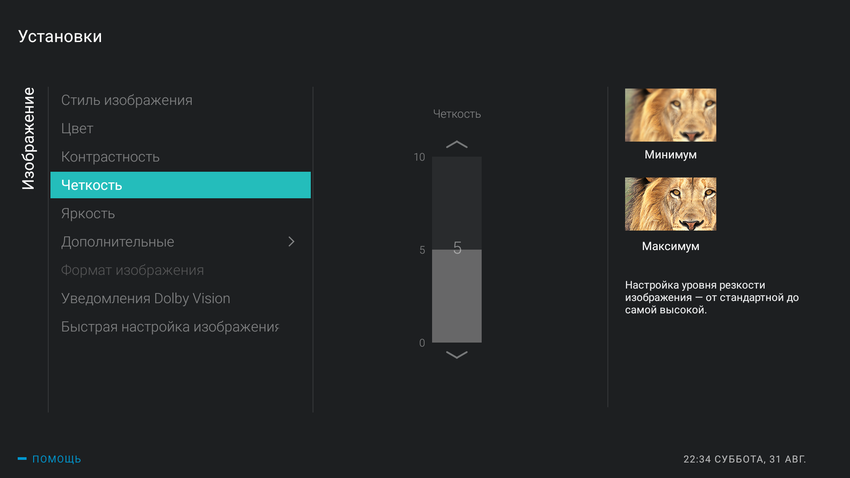Screen dimensions: 850x478
Task: Open Дополнительные settings entry
Action: (x=118, y=242)
